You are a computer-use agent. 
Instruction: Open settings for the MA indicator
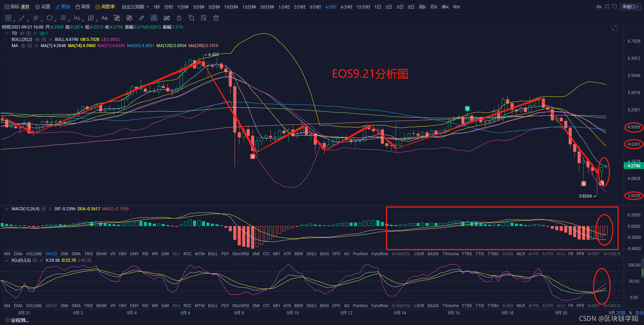[x=30, y=46]
